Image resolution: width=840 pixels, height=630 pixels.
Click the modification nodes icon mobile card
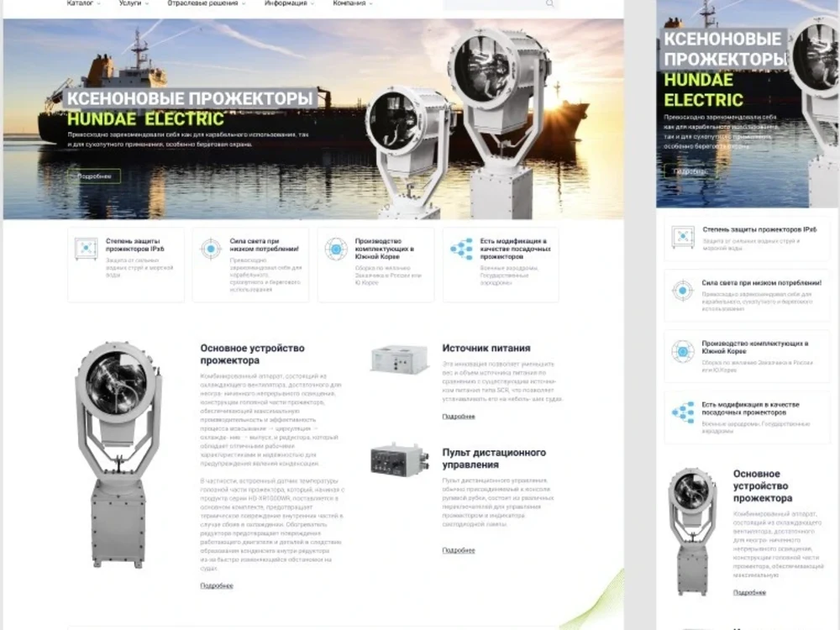click(683, 412)
